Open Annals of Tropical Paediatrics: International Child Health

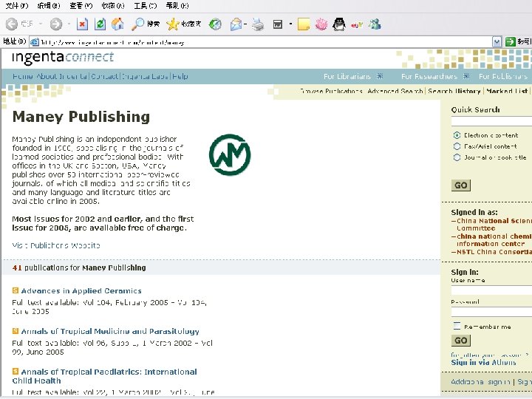[104, 376]
